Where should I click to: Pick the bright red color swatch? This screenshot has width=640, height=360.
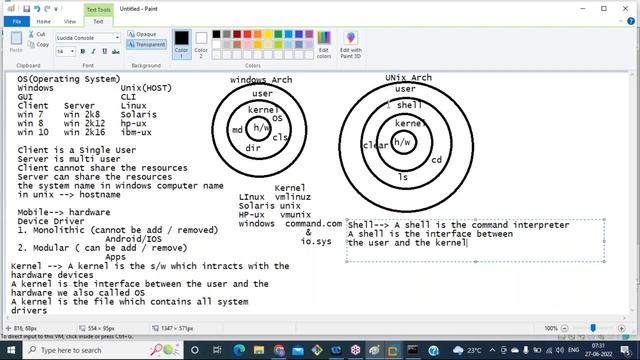[247, 34]
